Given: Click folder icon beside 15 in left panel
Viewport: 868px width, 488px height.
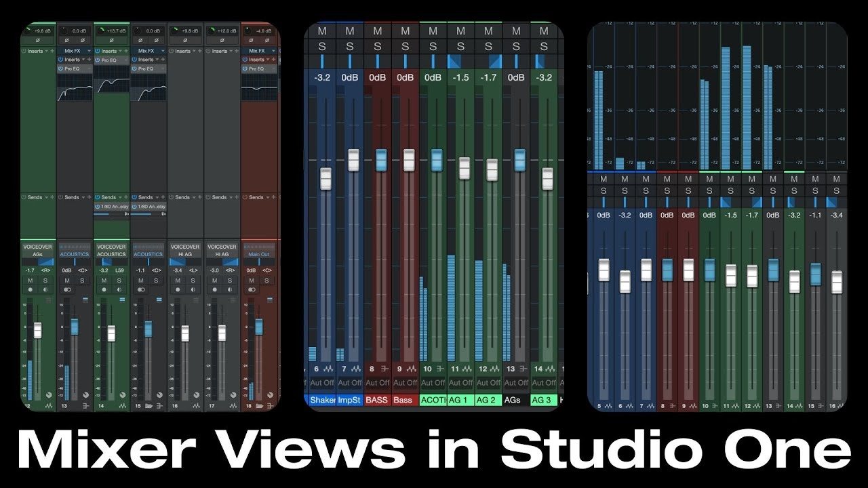Looking at the screenshot, I should click(x=149, y=406).
